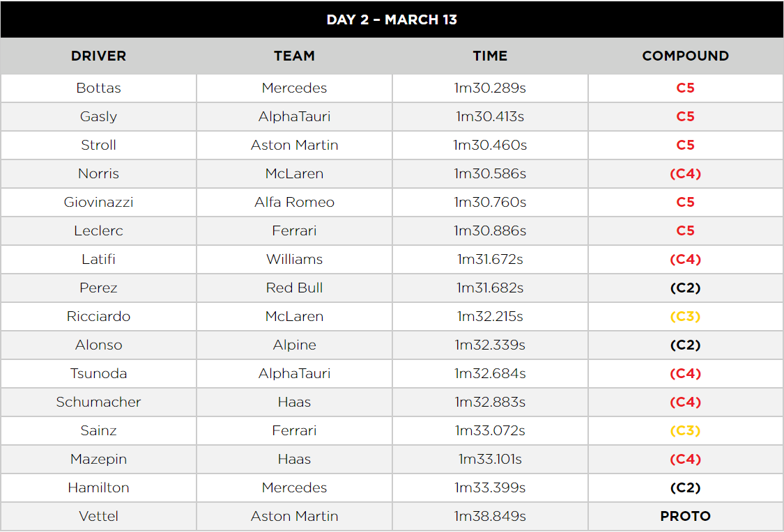Select the Bottas driver cell
Screen dimensions: 784x532
98,88
